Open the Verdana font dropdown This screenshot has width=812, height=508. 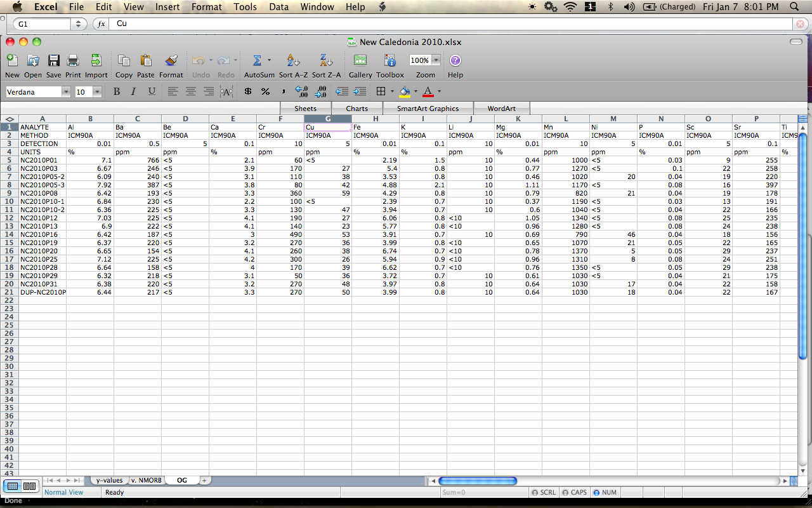click(x=66, y=91)
